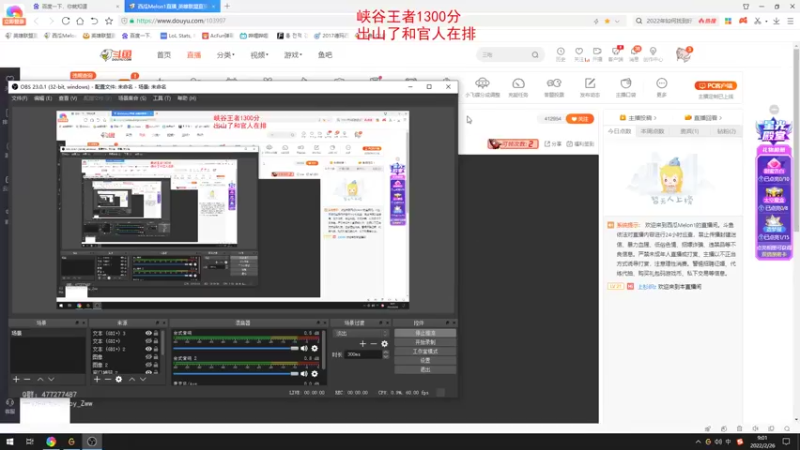The width and height of the screenshot is (800, 450).
Task: Click OBS stop streaming button
Action: point(425,333)
